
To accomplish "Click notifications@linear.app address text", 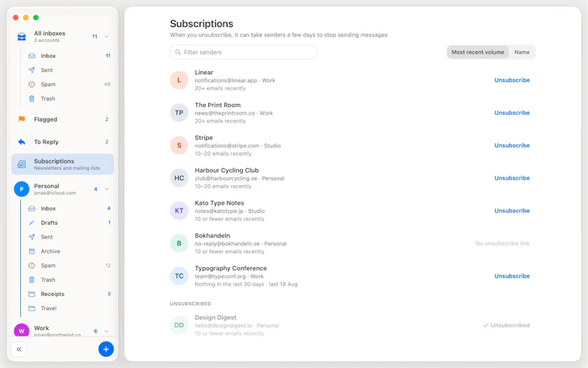I will [x=226, y=81].
